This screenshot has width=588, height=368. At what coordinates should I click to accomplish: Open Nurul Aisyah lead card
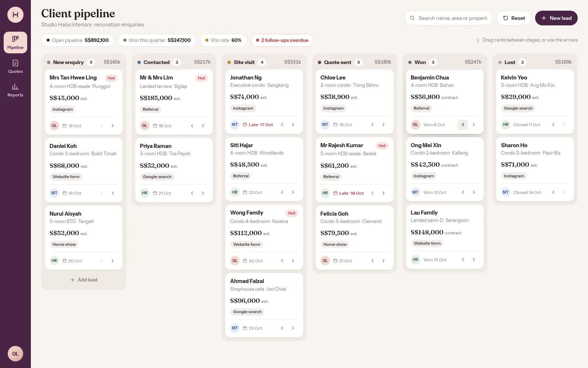(84, 238)
